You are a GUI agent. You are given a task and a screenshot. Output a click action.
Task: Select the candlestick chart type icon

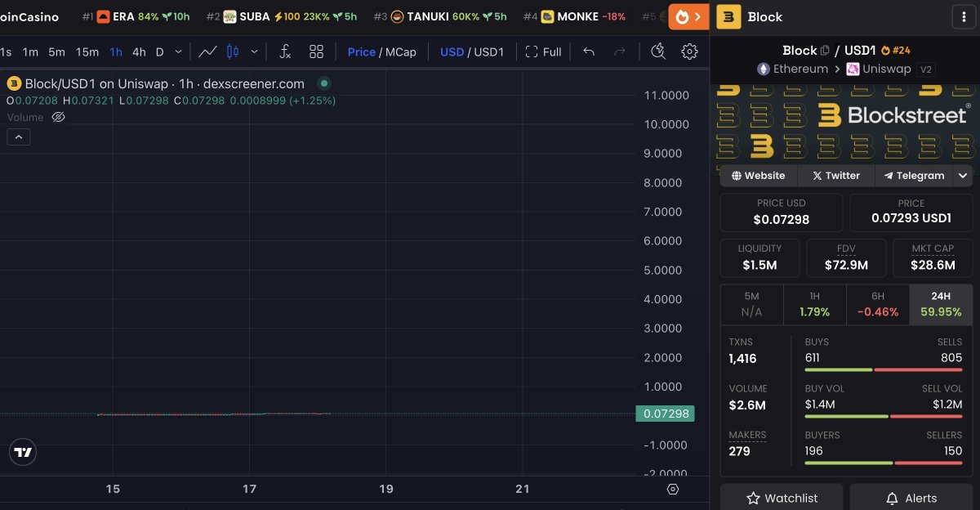[233, 51]
